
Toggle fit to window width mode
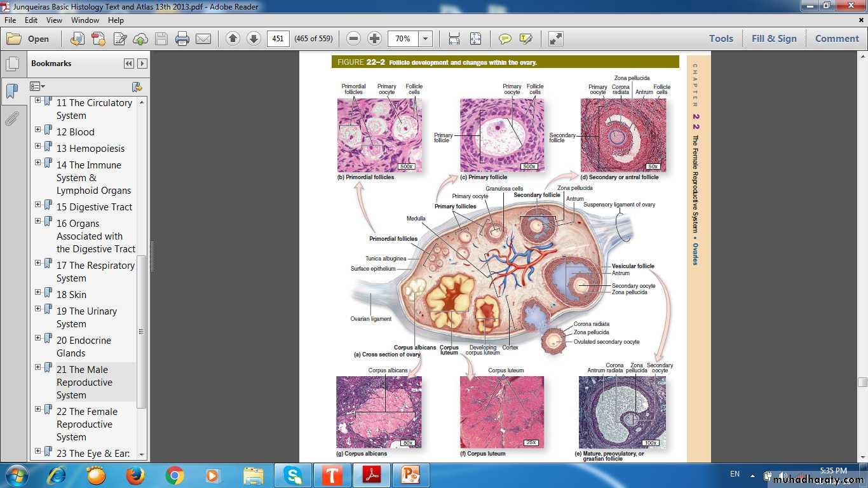pyautogui.click(x=454, y=39)
